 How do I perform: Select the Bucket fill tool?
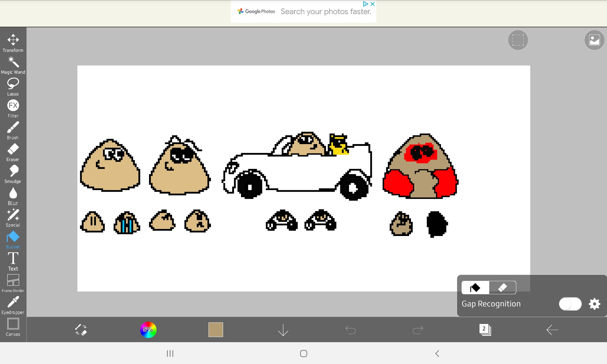(x=13, y=240)
